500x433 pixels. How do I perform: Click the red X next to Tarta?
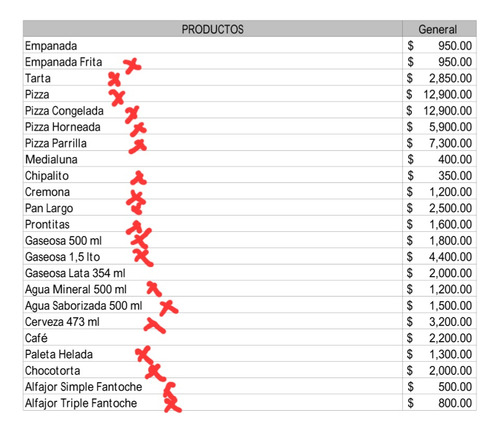coord(114,80)
